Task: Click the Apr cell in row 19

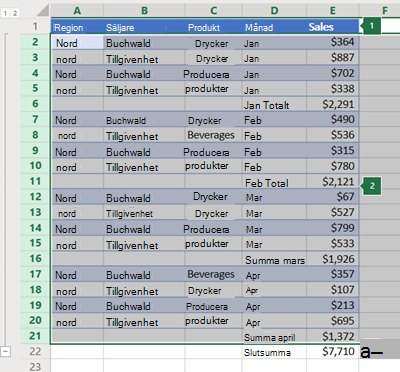Action: 274,306
